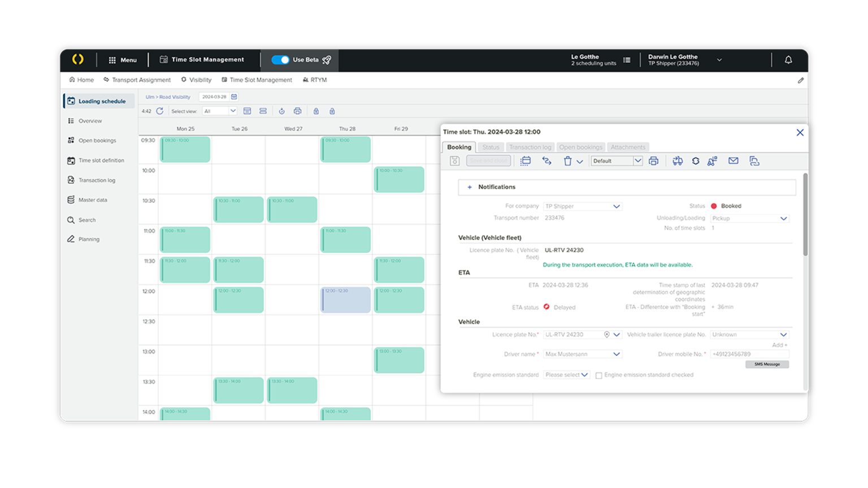Print the booking details with the printer icon
This screenshot has width=868, height=488.
tap(654, 161)
